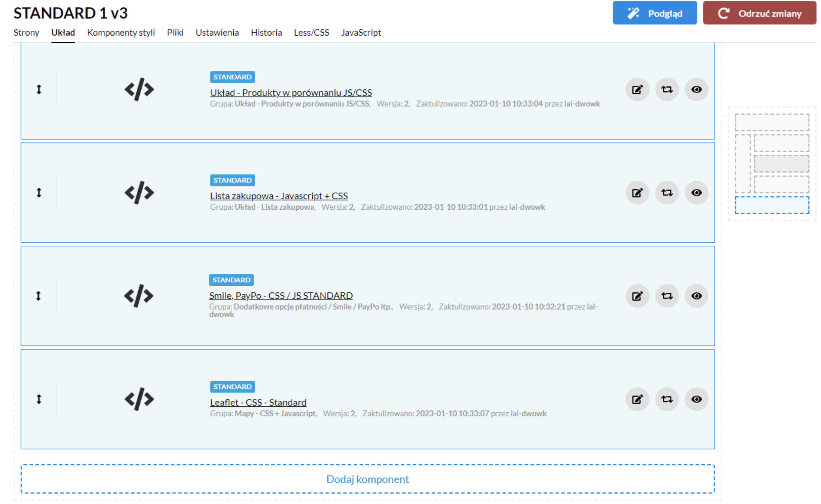Toggle visibility of Układ - Produkty w porównaniu
Viewport: 821px width, 504px height.
click(696, 89)
